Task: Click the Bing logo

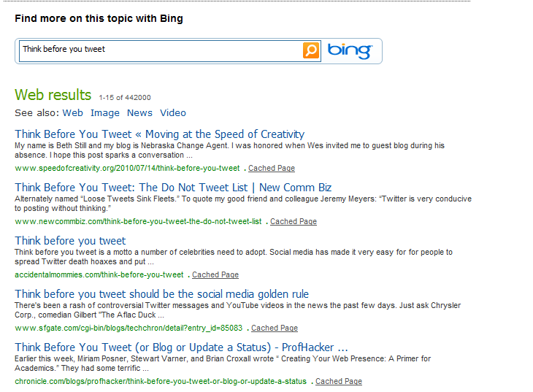Action: (350, 51)
